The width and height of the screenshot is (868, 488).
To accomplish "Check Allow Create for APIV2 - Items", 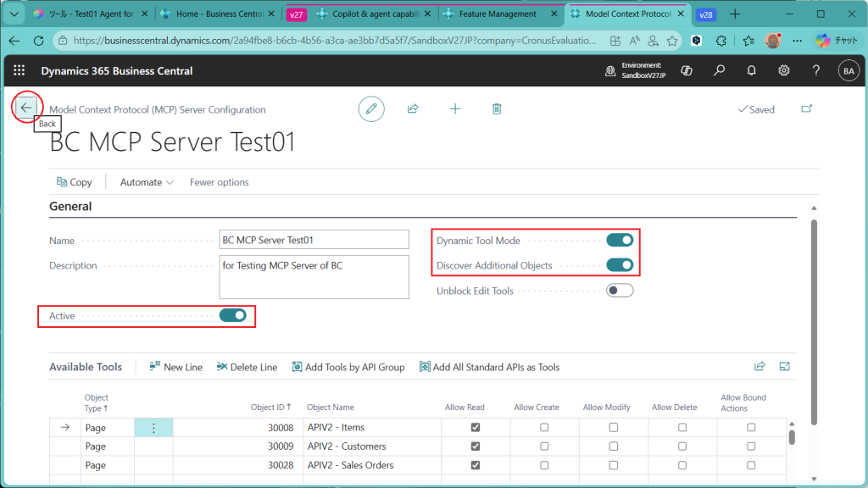I will point(544,428).
